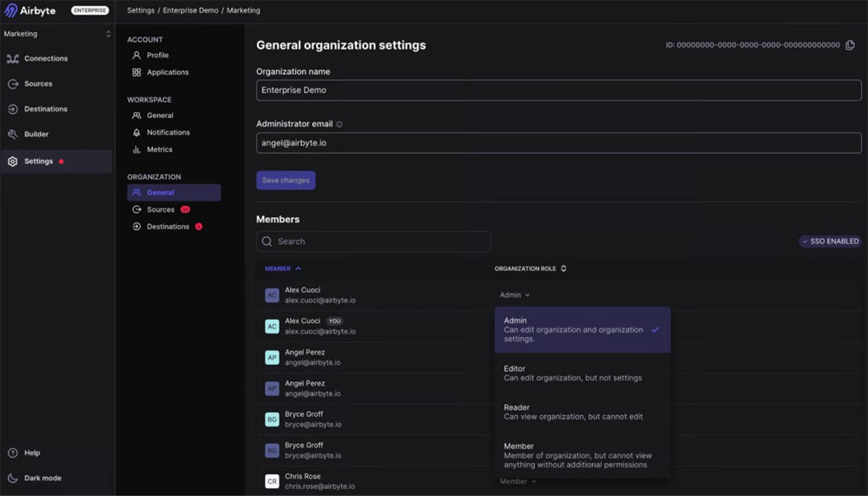
Task: Open Profile under Account
Action: point(157,56)
